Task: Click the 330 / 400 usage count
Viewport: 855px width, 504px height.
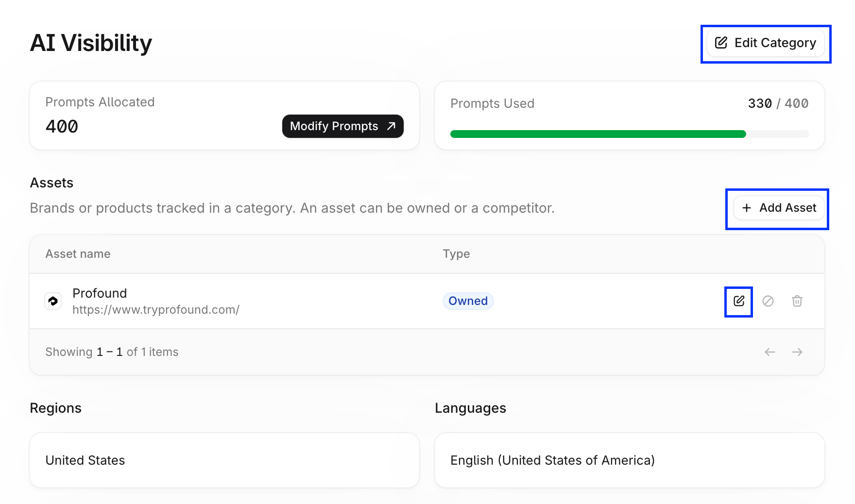Action: [x=778, y=103]
